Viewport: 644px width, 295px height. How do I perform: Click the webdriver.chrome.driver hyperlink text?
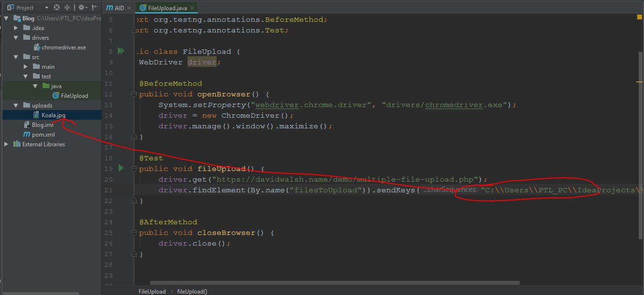(276, 104)
